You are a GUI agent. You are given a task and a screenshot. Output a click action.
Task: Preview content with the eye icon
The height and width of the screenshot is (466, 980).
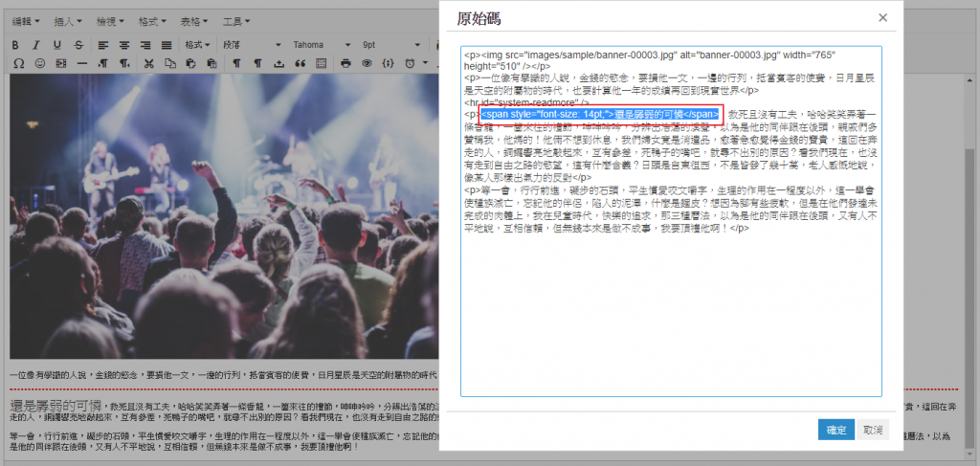tap(366, 63)
